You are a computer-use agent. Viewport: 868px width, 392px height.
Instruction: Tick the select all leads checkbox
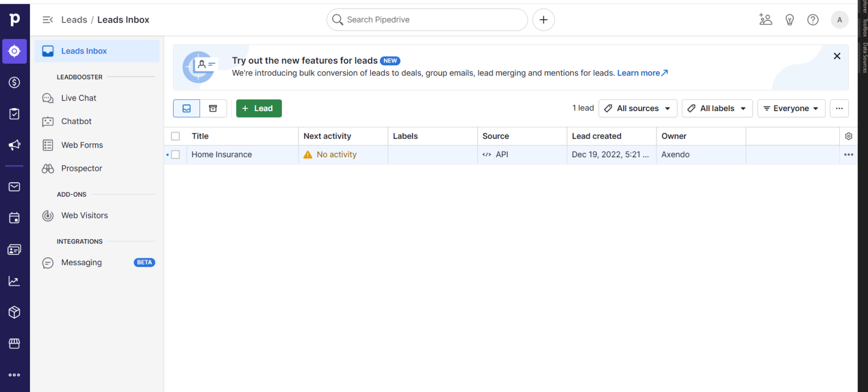pyautogui.click(x=175, y=136)
